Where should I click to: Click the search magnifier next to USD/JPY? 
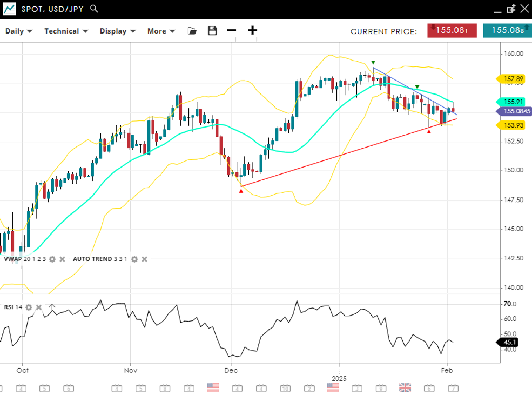tap(94, 9)
